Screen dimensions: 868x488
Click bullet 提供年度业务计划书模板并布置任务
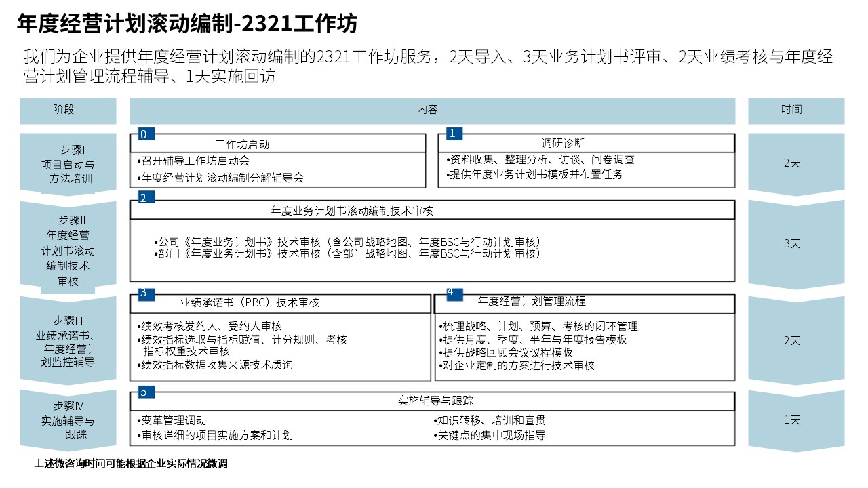tap(534, 174)
